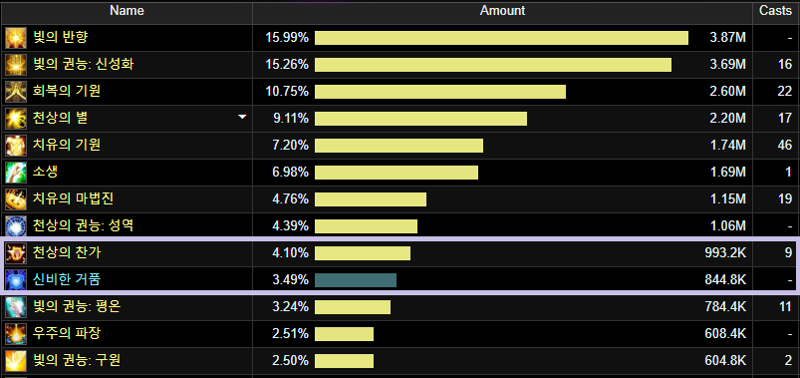Image resolution: width=800 pixels, height=378 pixels.
Task: Open the 빛의 권능: 구원 ability link
Action: [77, 360]
